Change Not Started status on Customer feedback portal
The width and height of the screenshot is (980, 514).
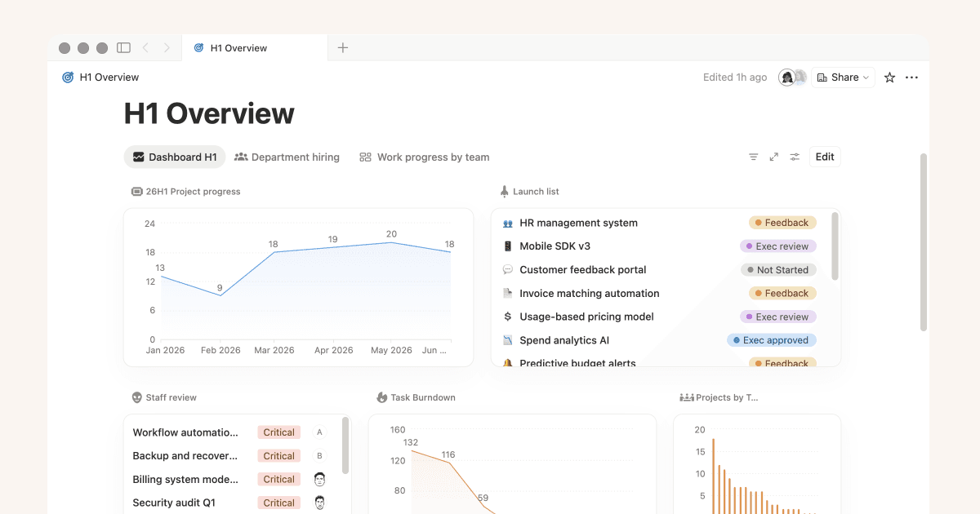coord(777,269)
